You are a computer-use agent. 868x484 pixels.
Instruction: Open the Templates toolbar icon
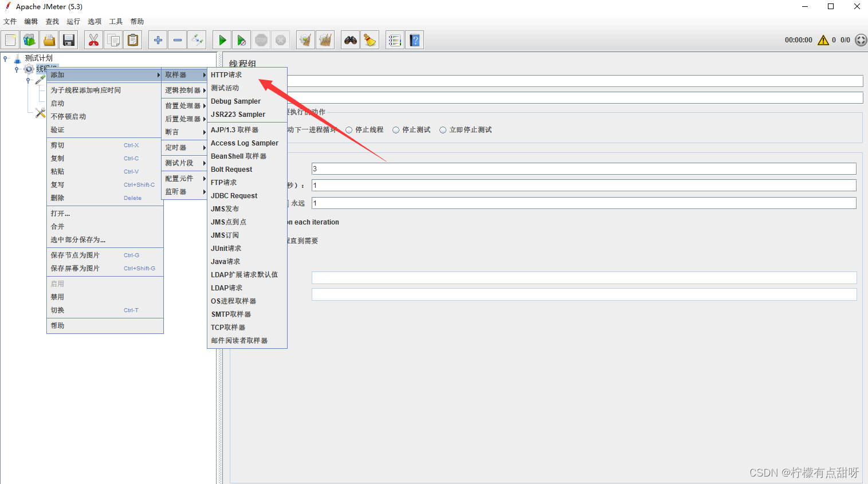click(29, 40)
